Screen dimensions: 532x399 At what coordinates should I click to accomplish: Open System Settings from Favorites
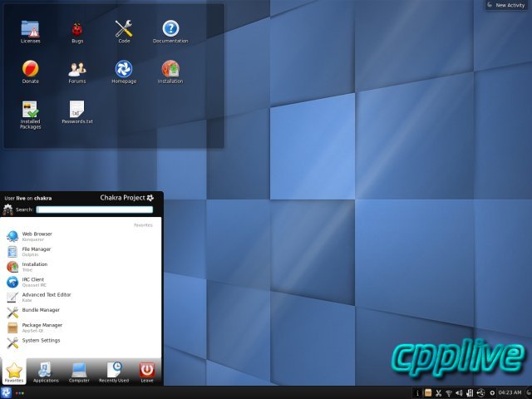81,342
